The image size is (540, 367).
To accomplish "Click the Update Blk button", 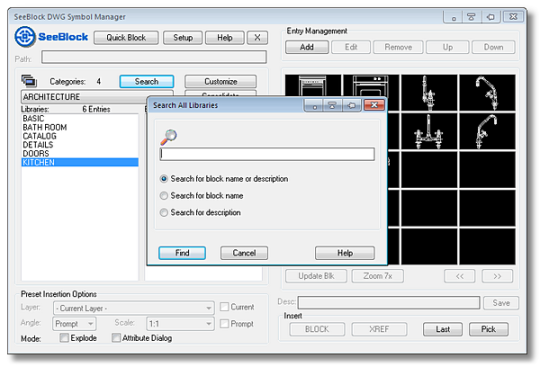I will pos(316,276).
